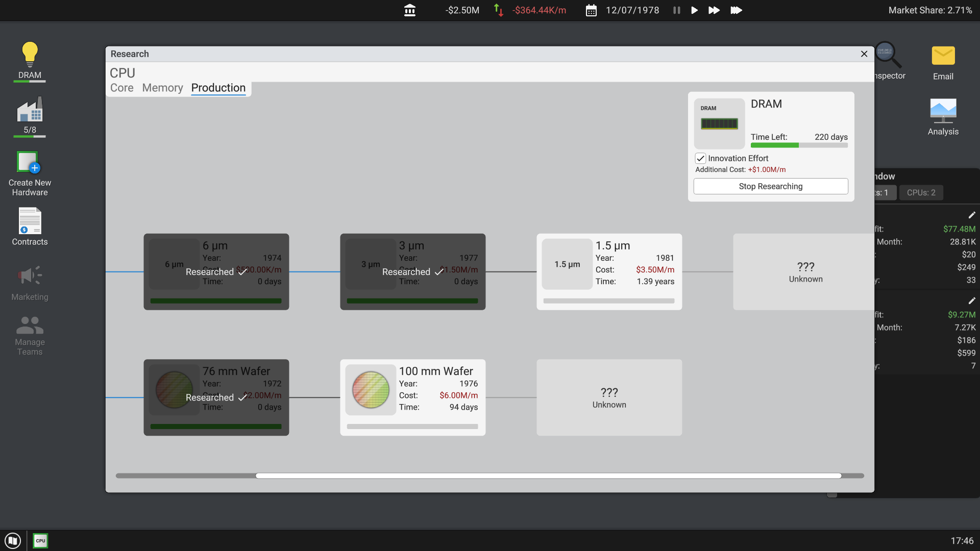Click the CPU icon in the bottom taskbar
The width and height of the screenshot is (980, 551).
pos(40,540)
